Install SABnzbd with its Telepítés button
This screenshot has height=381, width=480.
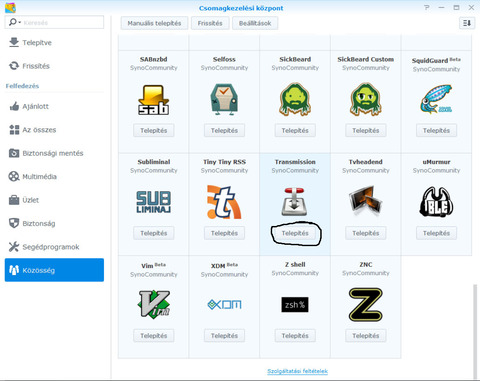(154, 130)
